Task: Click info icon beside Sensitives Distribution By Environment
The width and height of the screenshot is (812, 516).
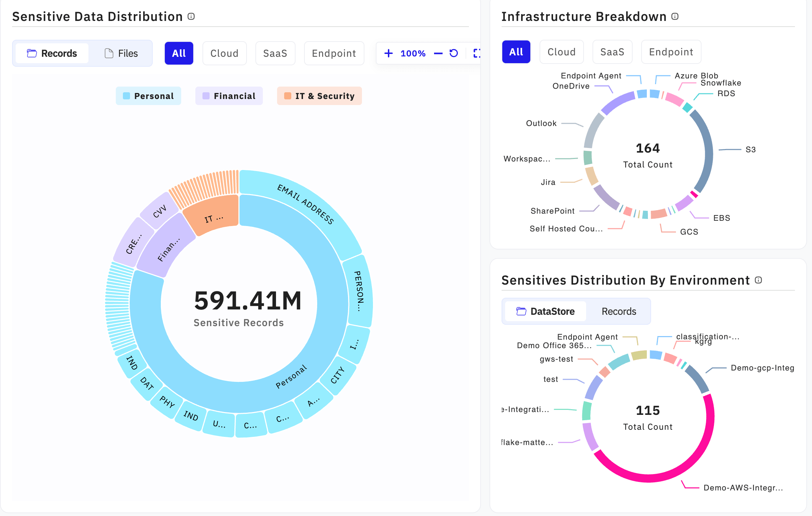Action: [x=758, y=280]
